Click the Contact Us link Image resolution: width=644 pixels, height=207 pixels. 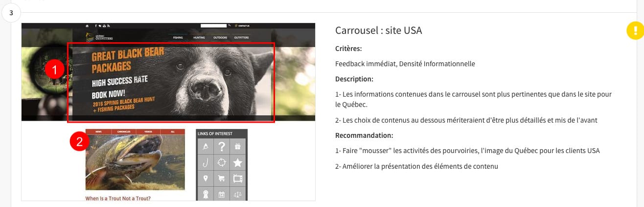click(x=243, y=26)
